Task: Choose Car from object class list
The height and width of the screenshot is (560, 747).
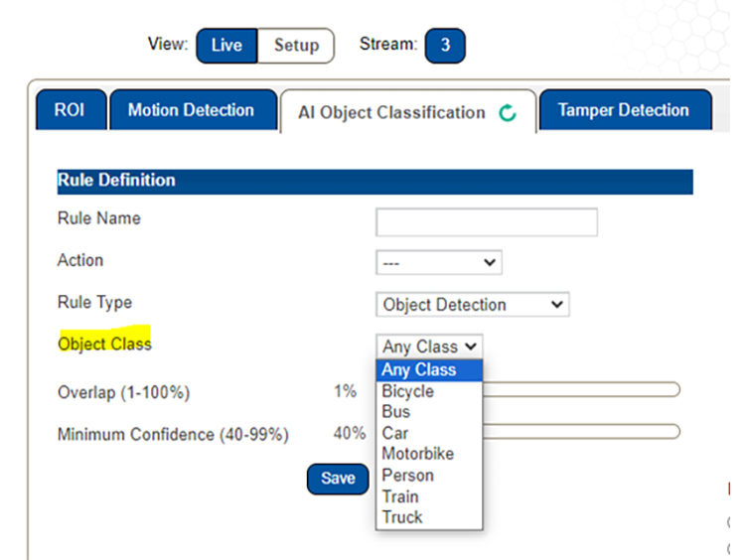Action: 395,433
